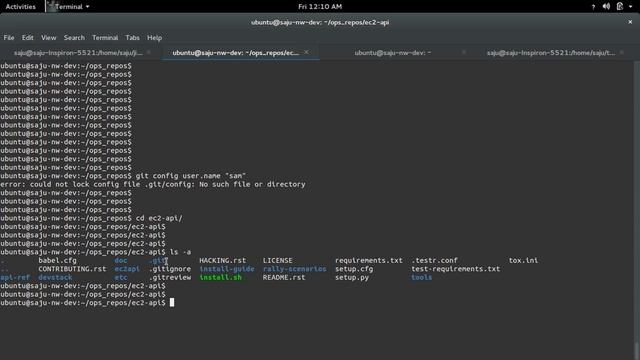Image resolution: width=640 pixels, height=360 pixels.
Task: Click the battery status icon
Action: click(x=620, y=6)
